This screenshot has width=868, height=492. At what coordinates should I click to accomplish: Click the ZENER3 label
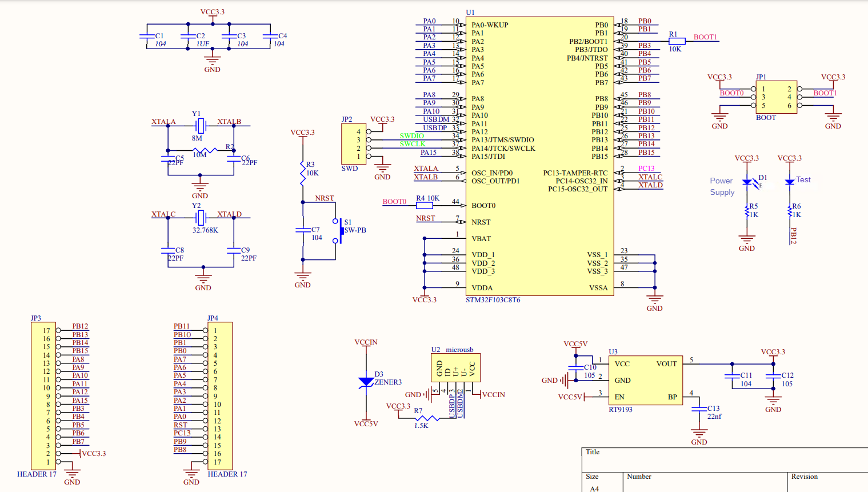(x=388, y=382)
